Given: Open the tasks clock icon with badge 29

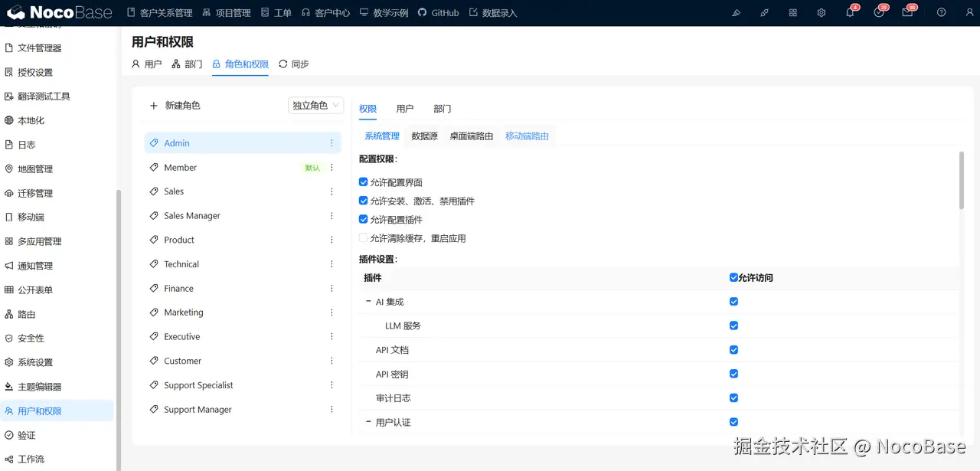Looking at the screenshot, I should pos(879,12).
